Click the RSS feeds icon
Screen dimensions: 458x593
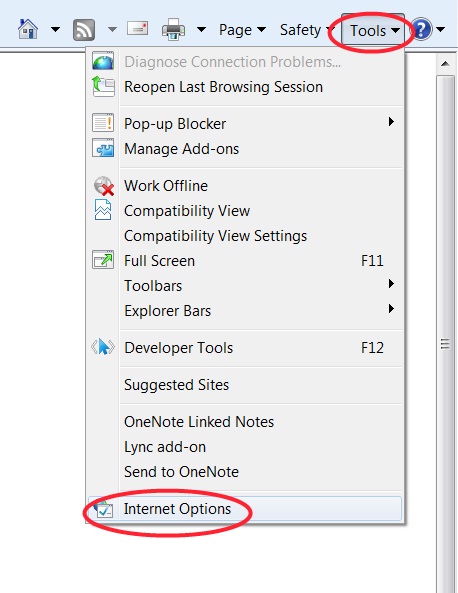click(x=84, y=29)
